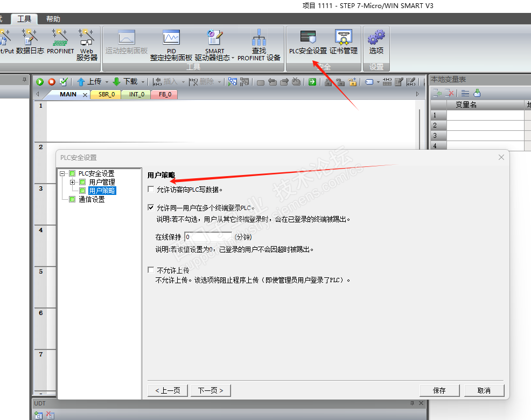Click the delete row icon in 本地变量表
The height and width of the screenshot is (420, 531).
click(449, 93)
